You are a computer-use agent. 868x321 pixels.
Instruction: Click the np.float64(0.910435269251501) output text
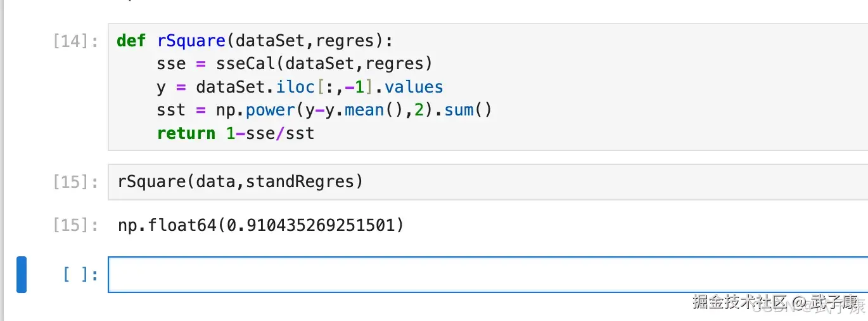point(260,225)
